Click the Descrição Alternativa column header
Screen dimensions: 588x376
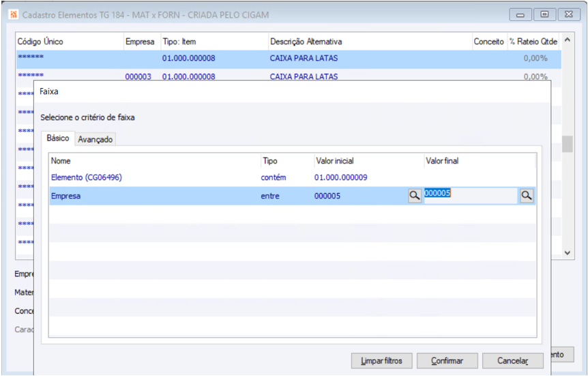tap(370, 41)
